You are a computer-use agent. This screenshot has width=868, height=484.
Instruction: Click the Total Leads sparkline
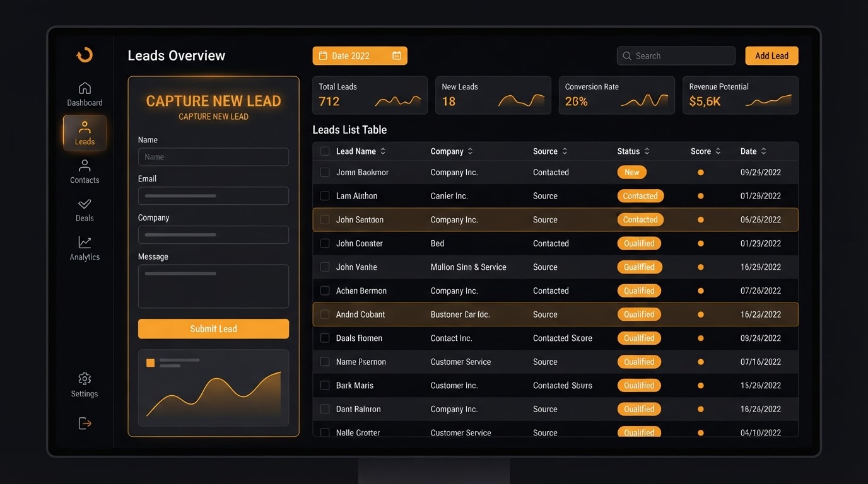[398, 101]
